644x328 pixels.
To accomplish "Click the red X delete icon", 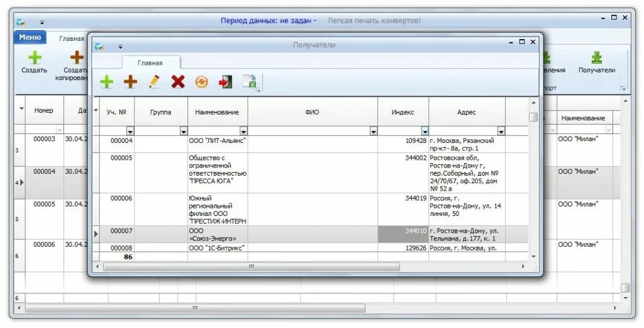I will tap(178, 82).
